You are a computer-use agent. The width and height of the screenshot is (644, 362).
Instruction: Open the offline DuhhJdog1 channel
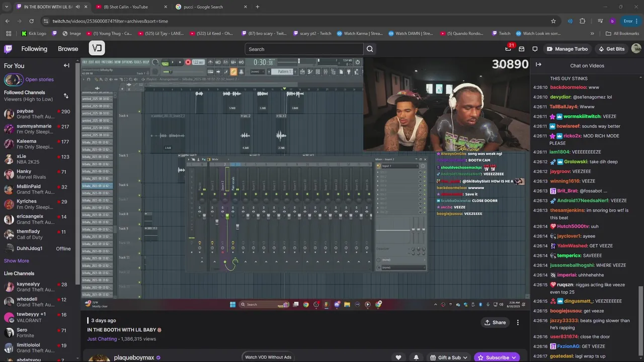point(37,248)
